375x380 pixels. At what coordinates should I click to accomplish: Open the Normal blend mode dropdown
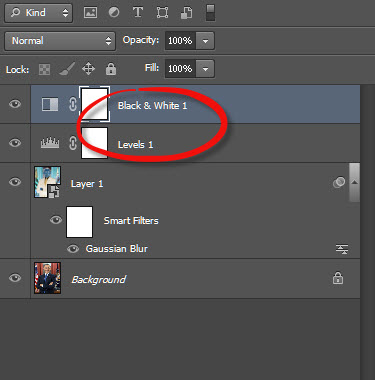click(x=60, y=41)
